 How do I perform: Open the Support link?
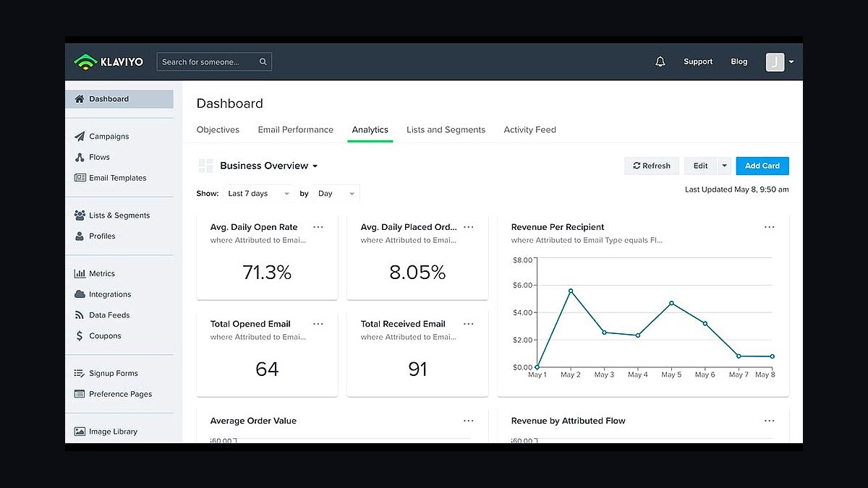[698, 62]
